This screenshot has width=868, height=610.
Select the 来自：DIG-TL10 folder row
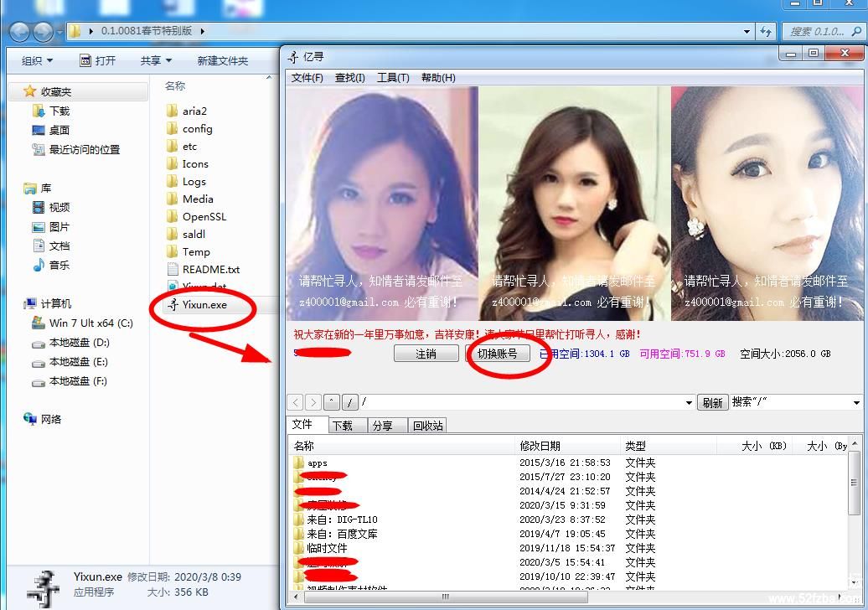coord(567,520)
